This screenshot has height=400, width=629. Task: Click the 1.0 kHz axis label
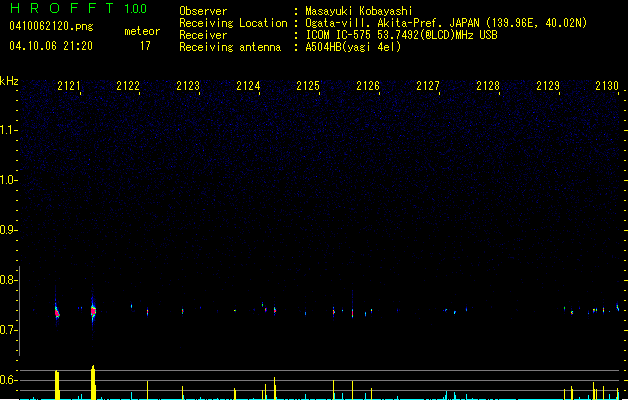coord(8,180)
